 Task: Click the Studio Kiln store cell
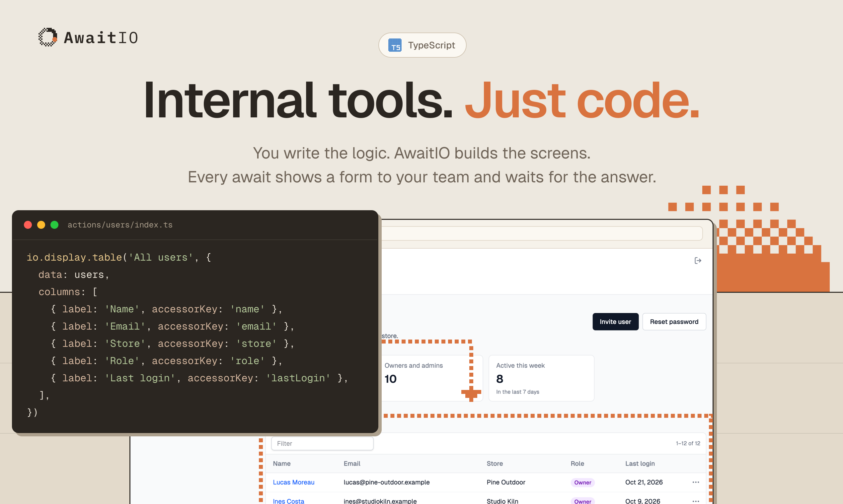point(502,501)
